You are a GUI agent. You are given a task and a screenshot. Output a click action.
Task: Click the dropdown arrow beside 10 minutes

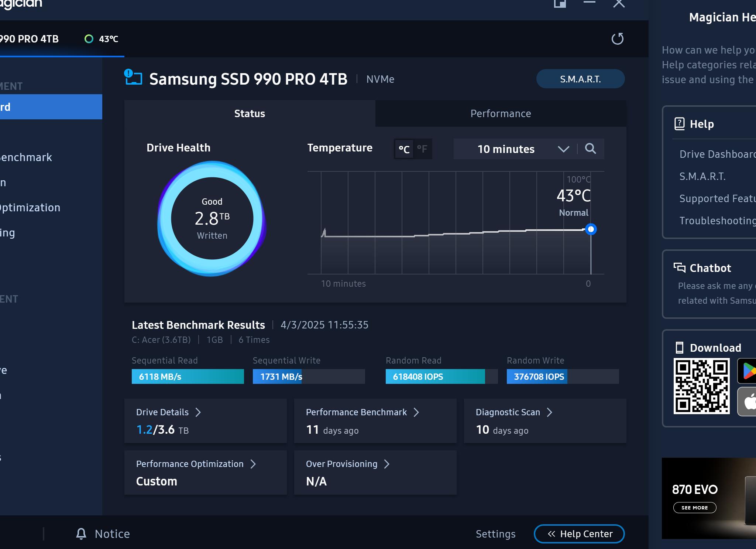(x=563, y=149)
